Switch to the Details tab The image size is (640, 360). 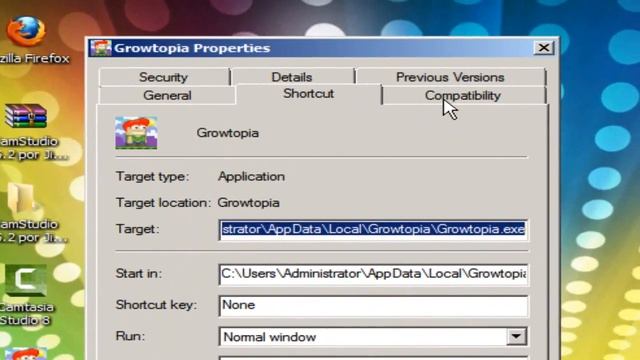pos(292,77)
